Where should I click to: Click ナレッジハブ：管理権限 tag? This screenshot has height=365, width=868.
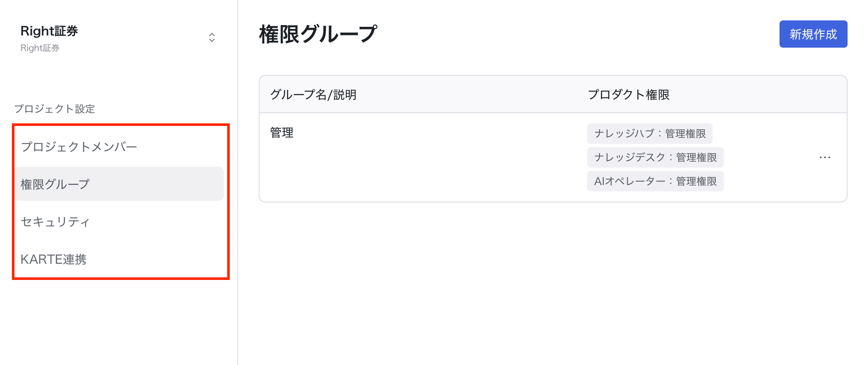(x=650, y=134)
